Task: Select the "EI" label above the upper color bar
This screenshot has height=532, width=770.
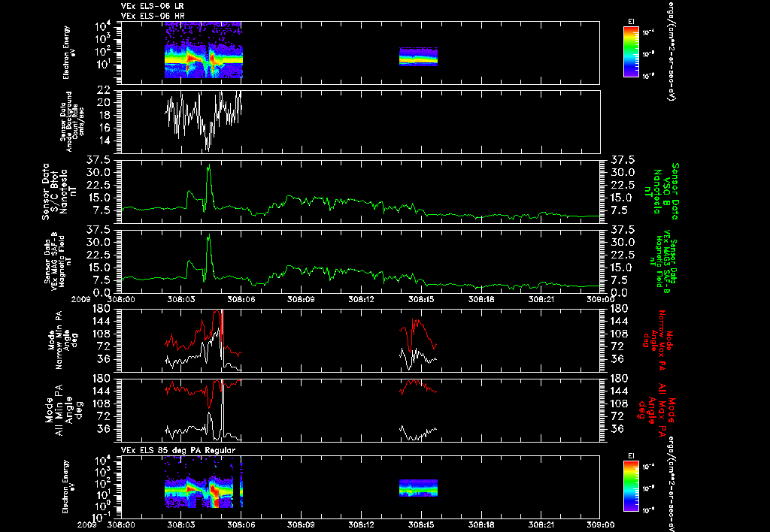Action: [631, 22]
